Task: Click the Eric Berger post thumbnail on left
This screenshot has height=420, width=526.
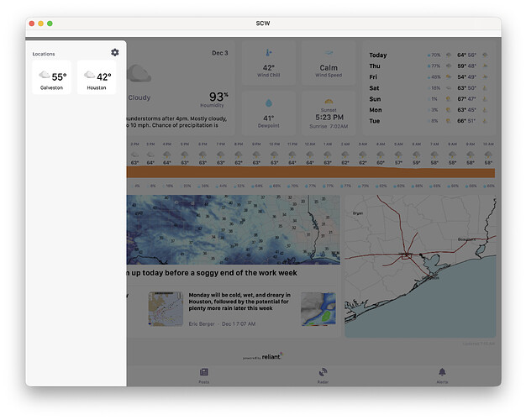Action: tap(166, 308)
